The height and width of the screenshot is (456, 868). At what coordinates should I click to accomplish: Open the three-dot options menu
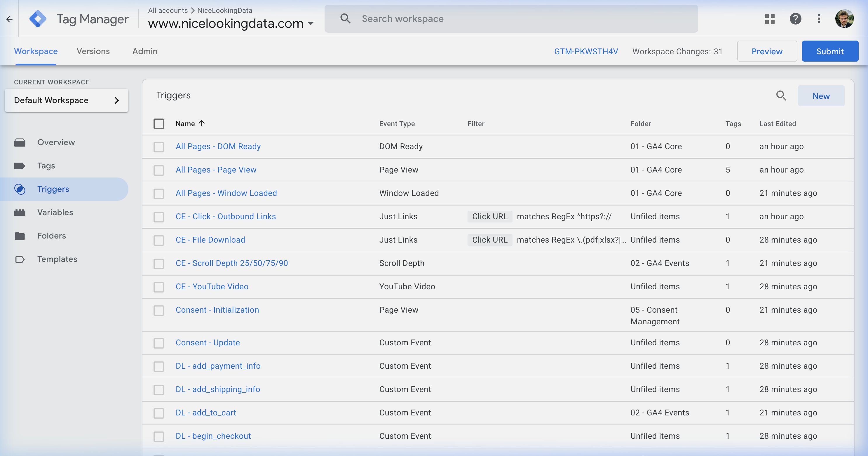click(820, 19)
